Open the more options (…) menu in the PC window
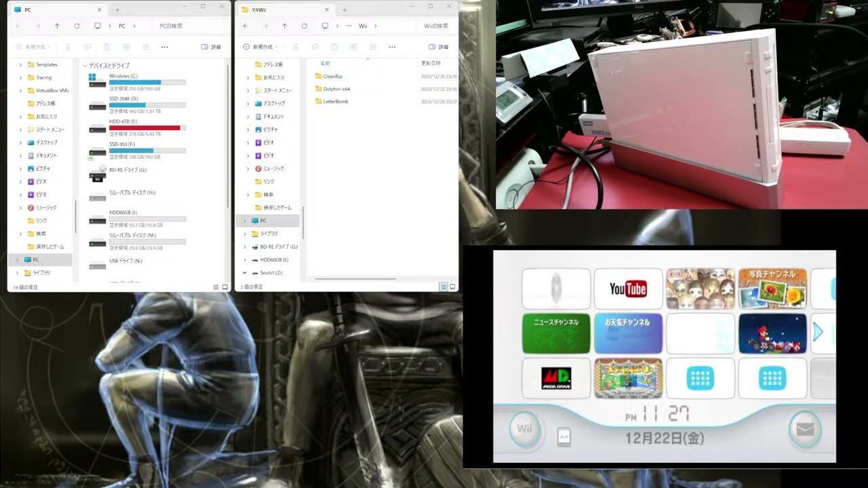Viewport: 868px width, 488px height. point(165,47)
